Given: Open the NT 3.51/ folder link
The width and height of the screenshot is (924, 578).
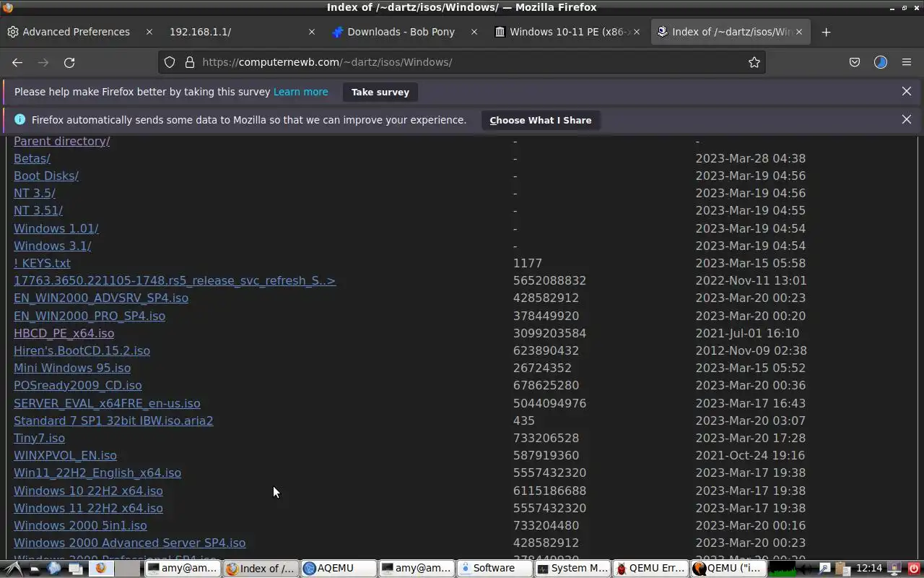Looking at the screenshot, I should click(x=38, y=210).
